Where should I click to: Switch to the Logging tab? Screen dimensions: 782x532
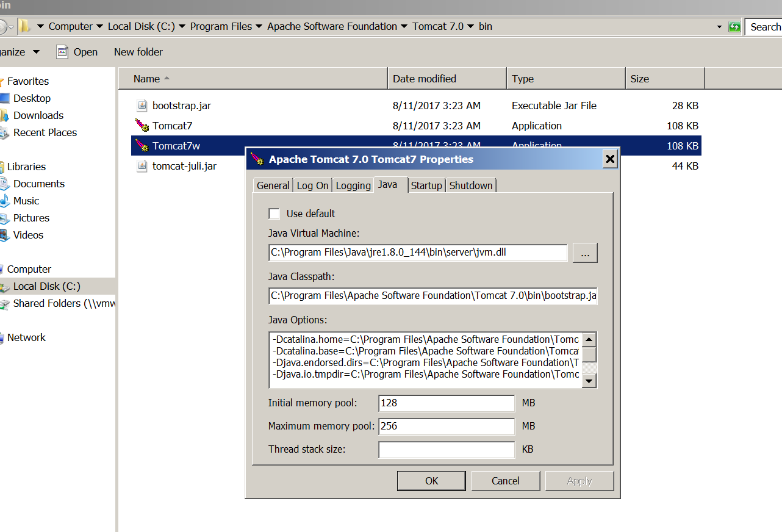click(353, 185)
